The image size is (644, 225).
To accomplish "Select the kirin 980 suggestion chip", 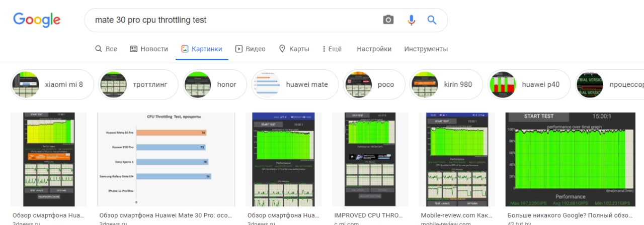I will tap(446, 84).
